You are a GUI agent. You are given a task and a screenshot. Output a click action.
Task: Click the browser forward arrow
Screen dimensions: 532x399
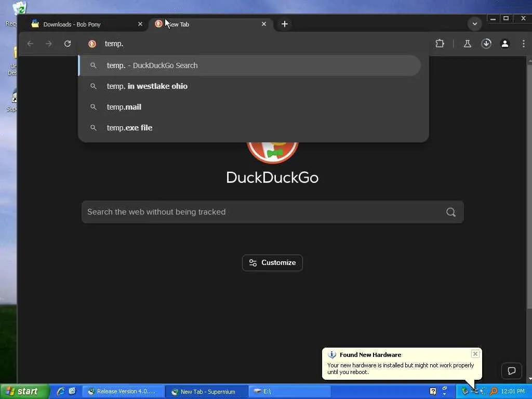(49, 44)
